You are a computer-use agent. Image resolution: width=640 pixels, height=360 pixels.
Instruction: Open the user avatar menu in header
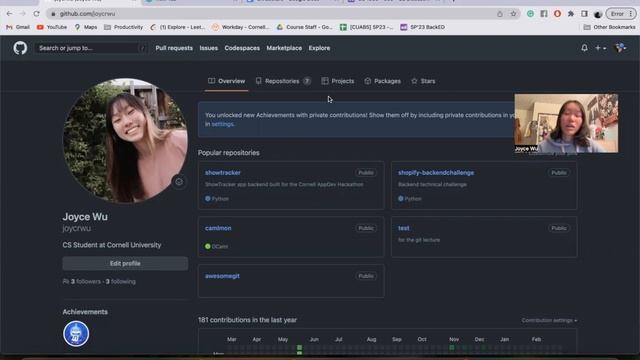click(x=620, y=48)
